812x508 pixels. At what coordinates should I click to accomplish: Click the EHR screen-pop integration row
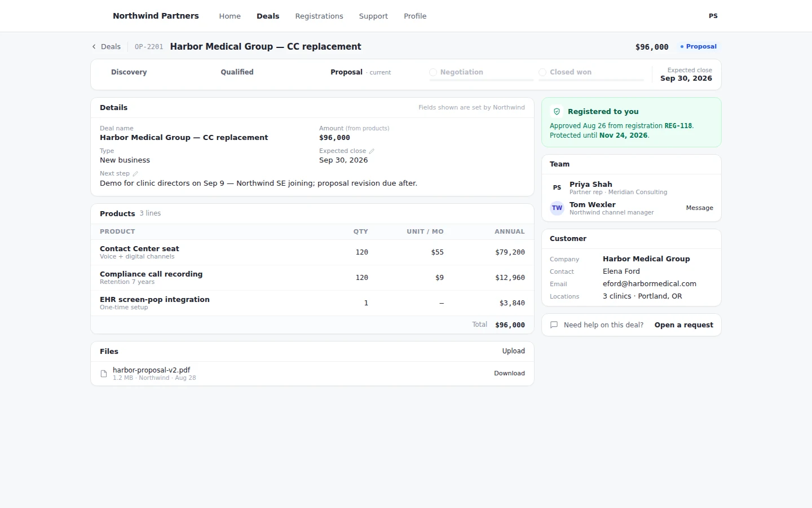coord(312,303)
